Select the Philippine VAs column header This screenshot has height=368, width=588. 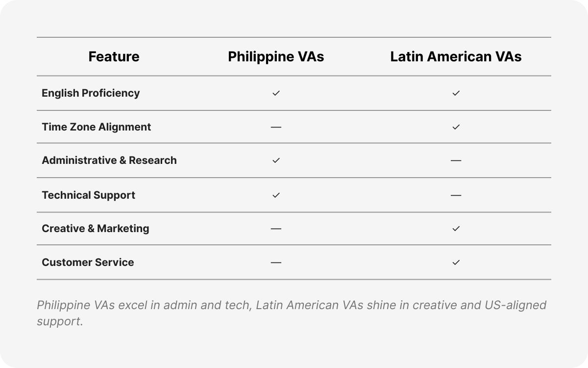tap(276, 57)
